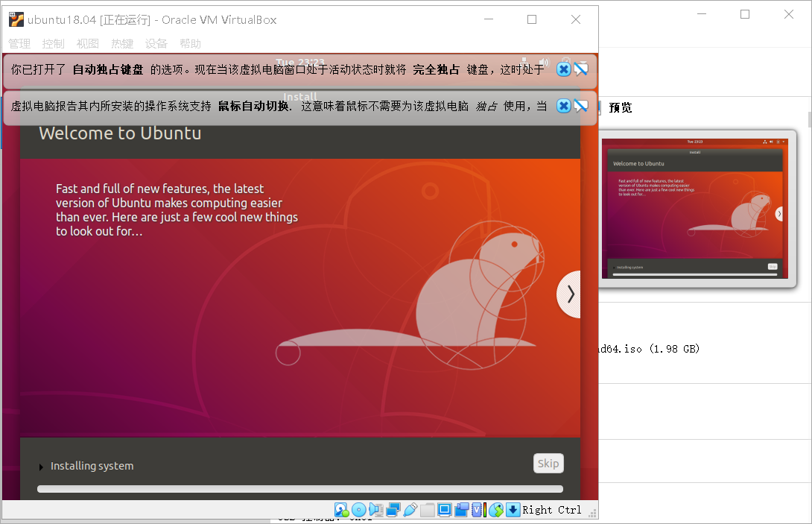Click the installation progress bar
Image resolution: width=812 pixels, height=524 pixels.
tap(299, 489)
